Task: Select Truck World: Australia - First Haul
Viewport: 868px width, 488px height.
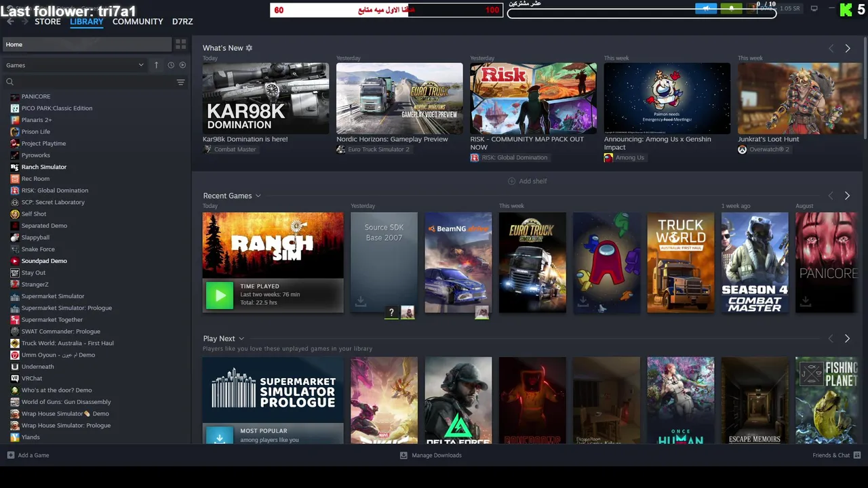Action: coord(67,343)
